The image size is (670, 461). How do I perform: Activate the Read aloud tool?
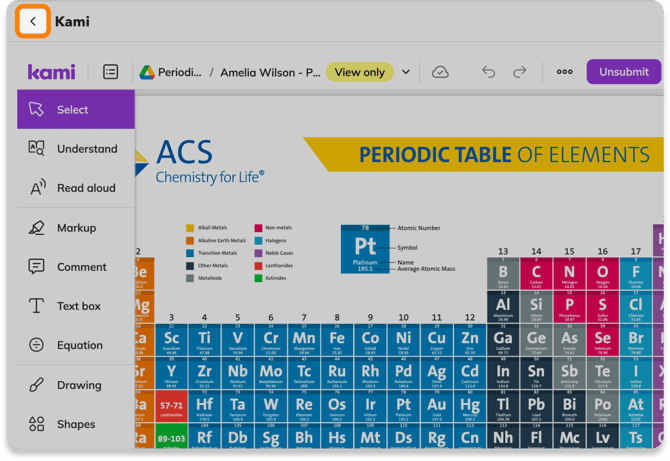coord(76,188)
